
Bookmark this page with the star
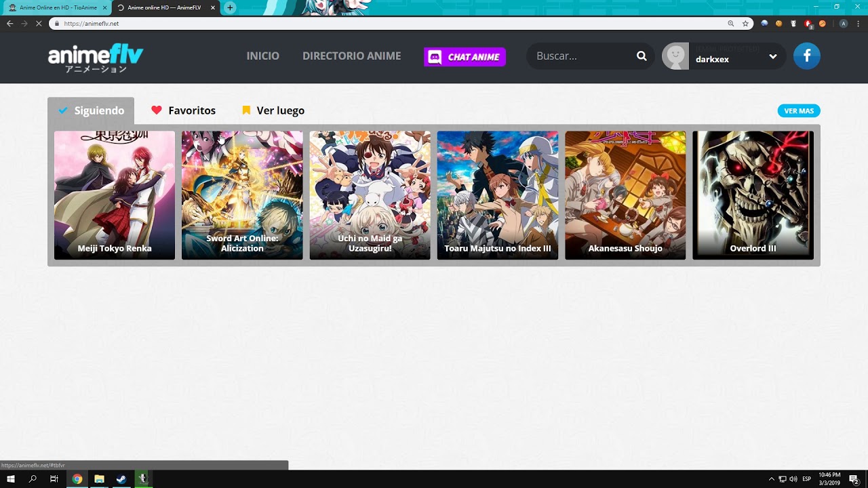coord(745,23)
